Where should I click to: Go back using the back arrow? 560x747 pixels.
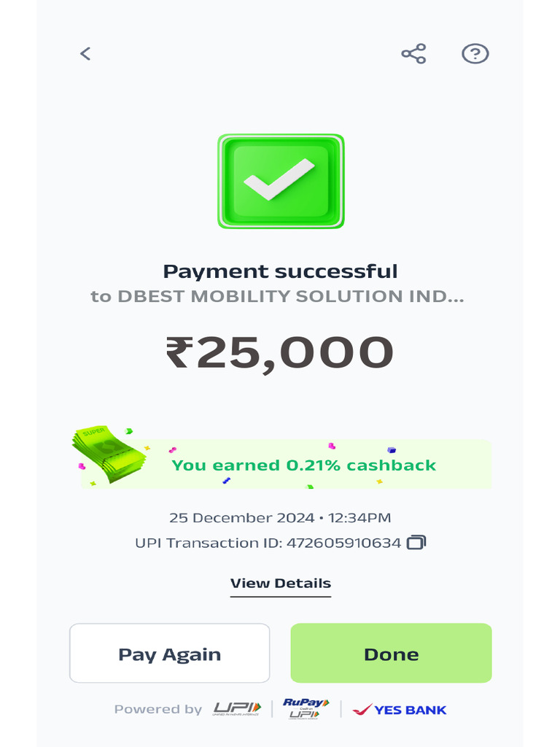coord(85,53)
